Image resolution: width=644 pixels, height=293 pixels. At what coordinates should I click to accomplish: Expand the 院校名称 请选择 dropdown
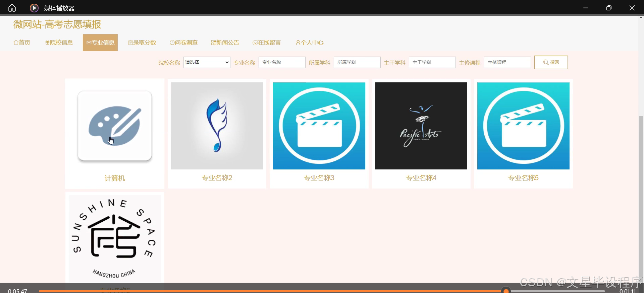(207, 62)
